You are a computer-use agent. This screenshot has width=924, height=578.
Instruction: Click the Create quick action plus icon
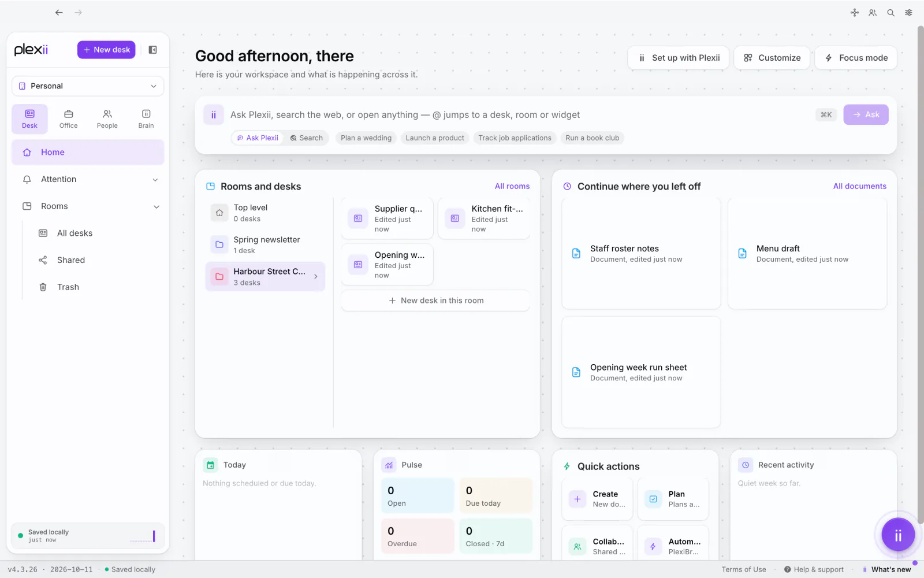coord(577,499)
